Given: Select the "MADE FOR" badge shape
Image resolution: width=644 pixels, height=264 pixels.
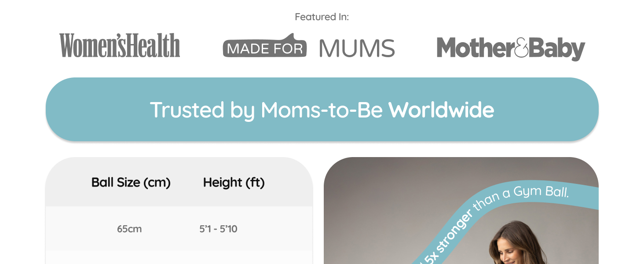Looking at the screenshot, I should point(265,46).
